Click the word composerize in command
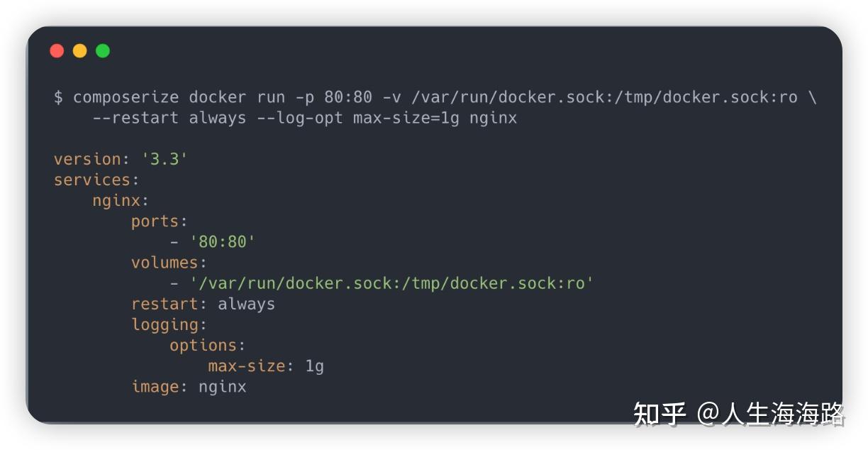 pyautogui.click(x=125, y=97)
